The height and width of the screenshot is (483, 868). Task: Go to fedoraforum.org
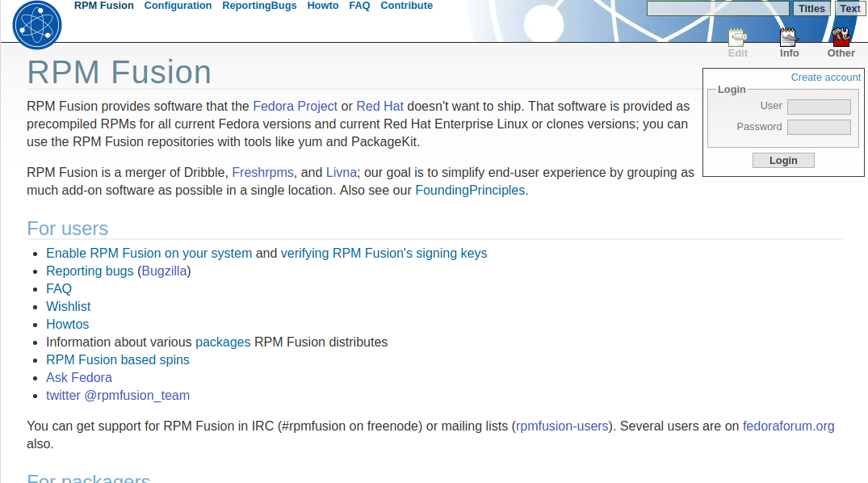coord(788,426)
